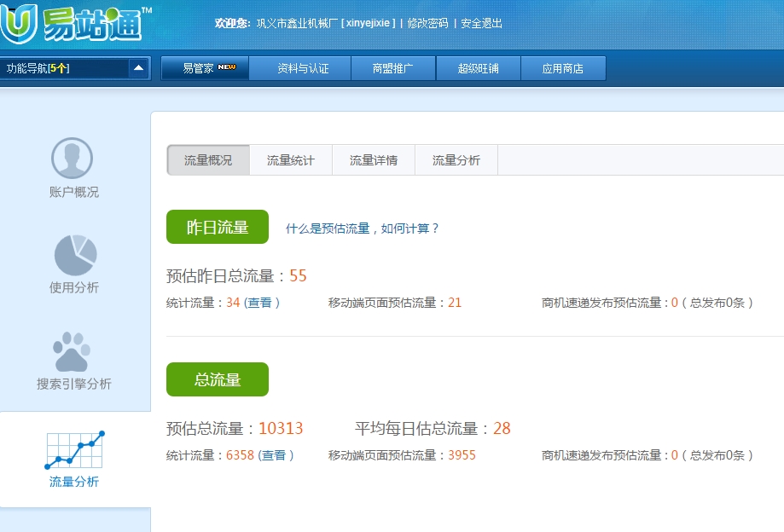Open the 什么是预估流量，如何计算？ help link
The image size is (784, 532).
(363, 228)
